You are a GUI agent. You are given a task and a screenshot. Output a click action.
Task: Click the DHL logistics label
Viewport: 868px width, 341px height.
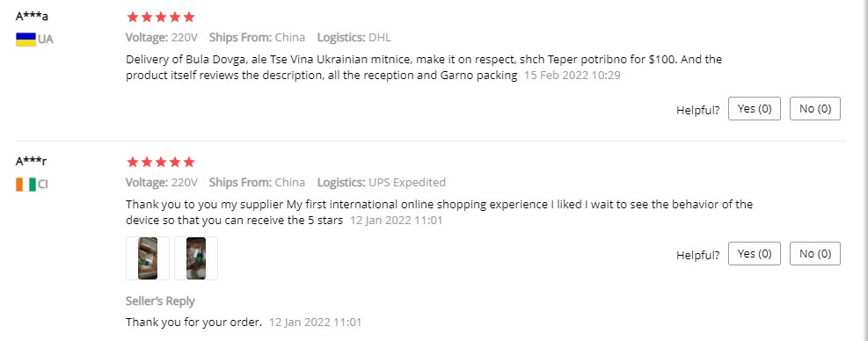pyautogui.click(x=379, y=38)
